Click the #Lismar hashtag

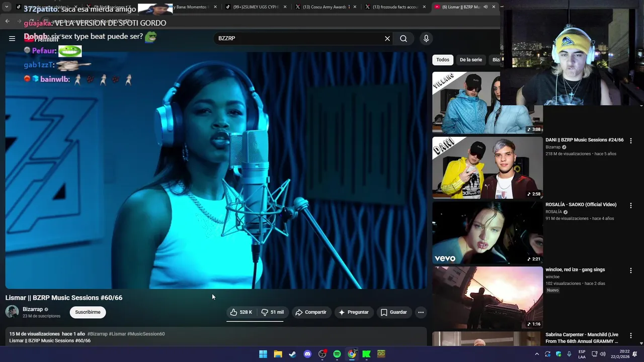click(118, 334)
